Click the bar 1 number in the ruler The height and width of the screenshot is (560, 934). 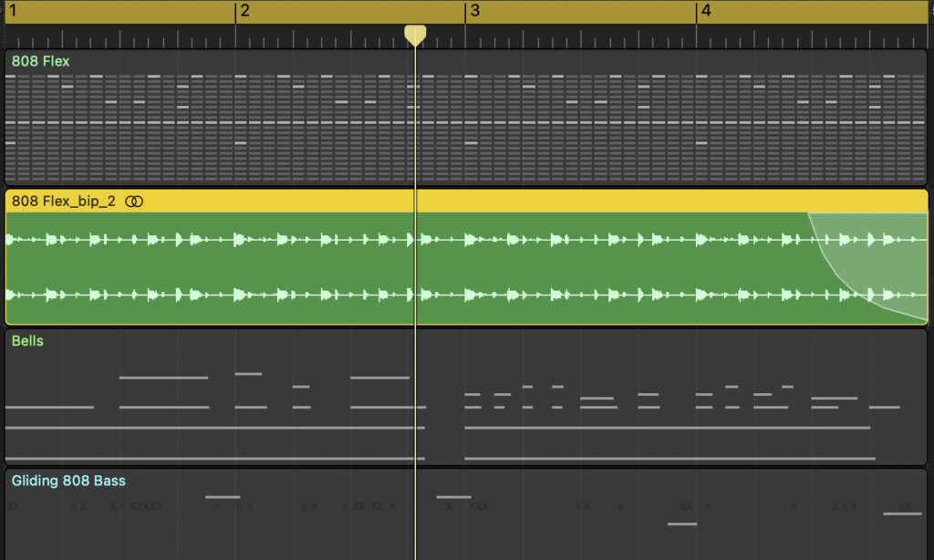[13, 11]
